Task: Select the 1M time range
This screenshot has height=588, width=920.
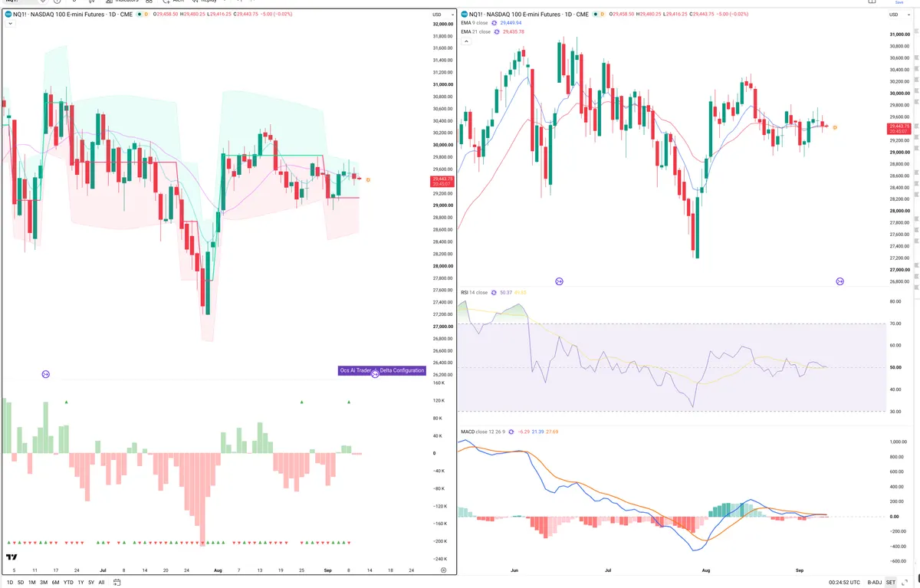Action: [x=32, y=582]
